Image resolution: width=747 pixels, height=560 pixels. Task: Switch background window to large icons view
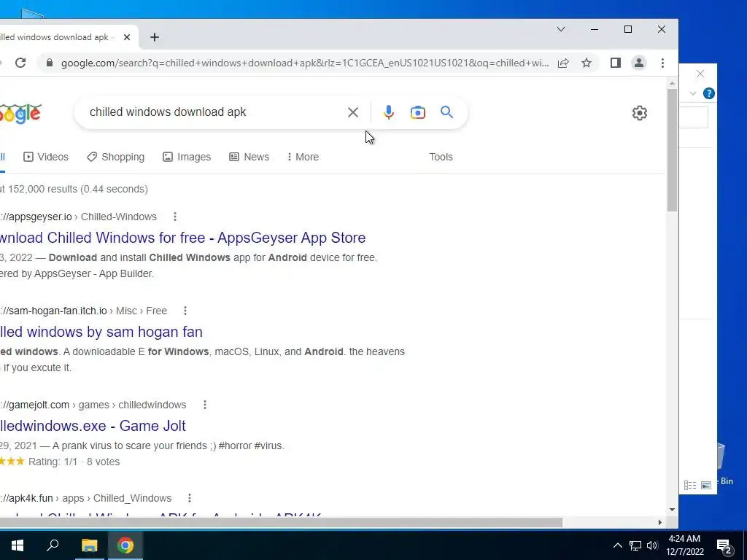tap(706, 485)
